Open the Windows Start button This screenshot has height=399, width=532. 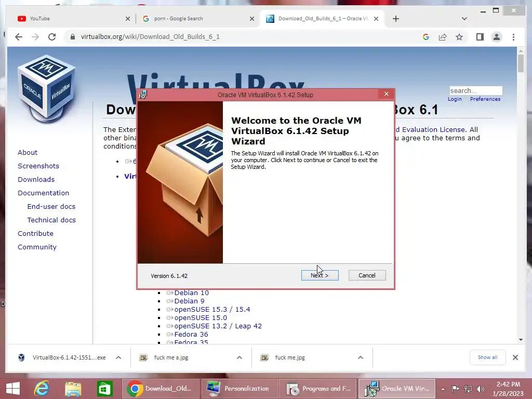(13, 389)
